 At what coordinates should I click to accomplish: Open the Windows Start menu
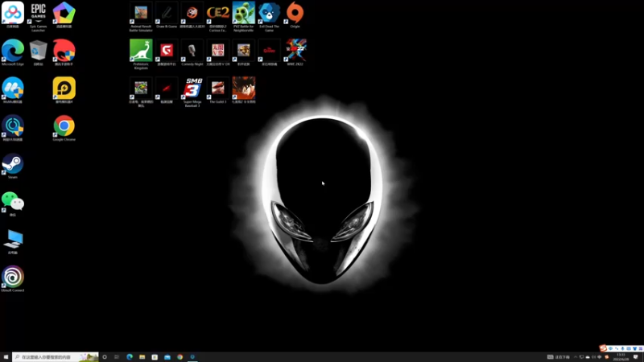6,357
